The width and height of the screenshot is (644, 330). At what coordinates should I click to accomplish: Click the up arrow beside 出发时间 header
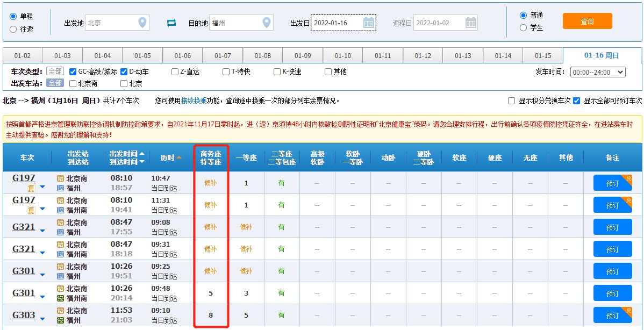click(142, 154)
